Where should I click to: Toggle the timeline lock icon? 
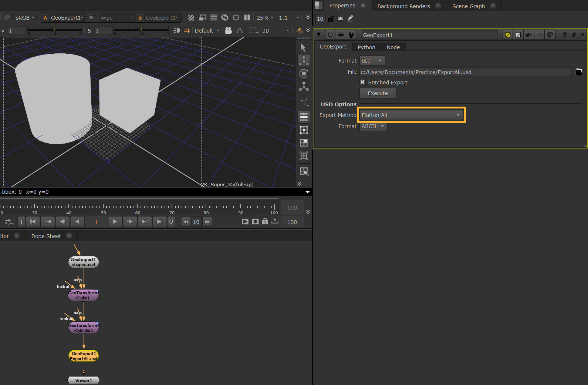(265, 221)
